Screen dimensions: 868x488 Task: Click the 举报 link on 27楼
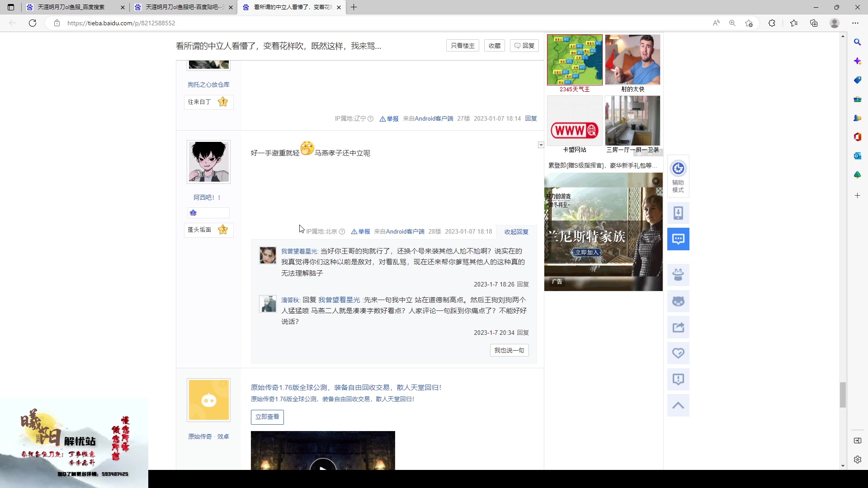pyautogui.click(x=392, y=118)
